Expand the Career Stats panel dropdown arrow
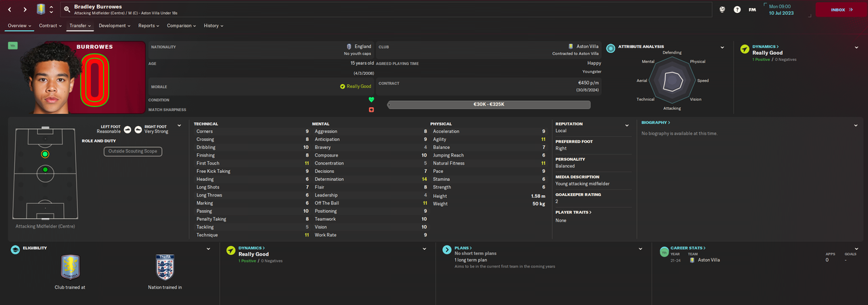868x305 pixels. (856, 249)
